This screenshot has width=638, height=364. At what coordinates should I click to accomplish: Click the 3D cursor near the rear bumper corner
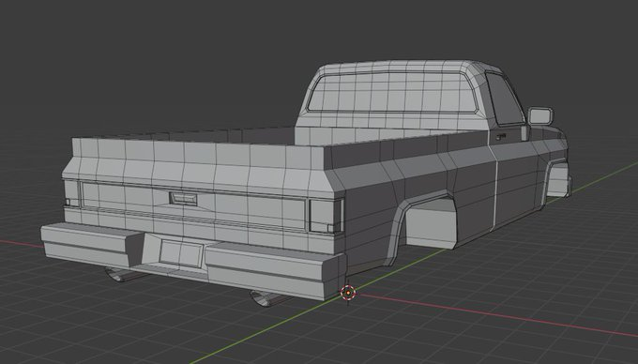pos(348,293)
